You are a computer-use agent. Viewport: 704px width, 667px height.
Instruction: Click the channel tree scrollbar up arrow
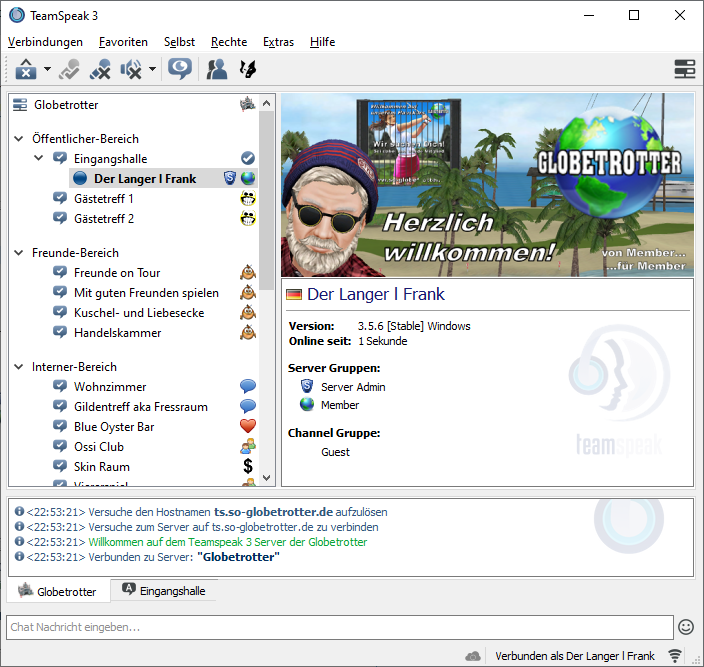pos(266,103)
